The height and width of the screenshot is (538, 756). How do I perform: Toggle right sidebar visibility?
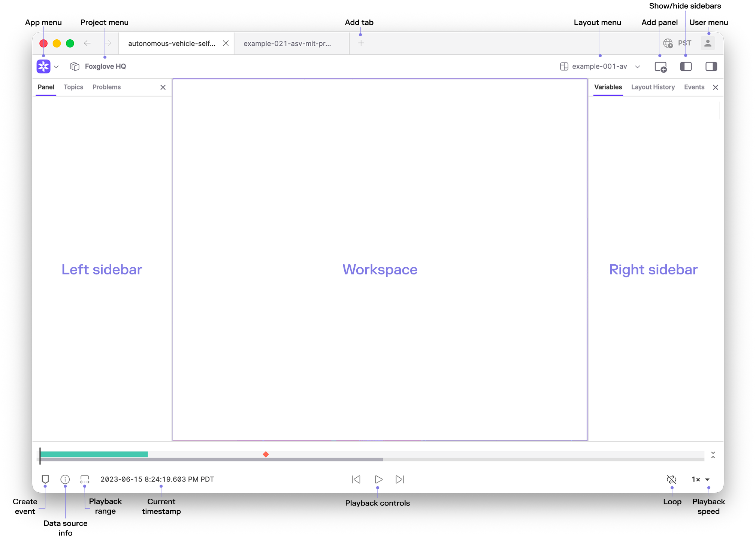(711, 67)
